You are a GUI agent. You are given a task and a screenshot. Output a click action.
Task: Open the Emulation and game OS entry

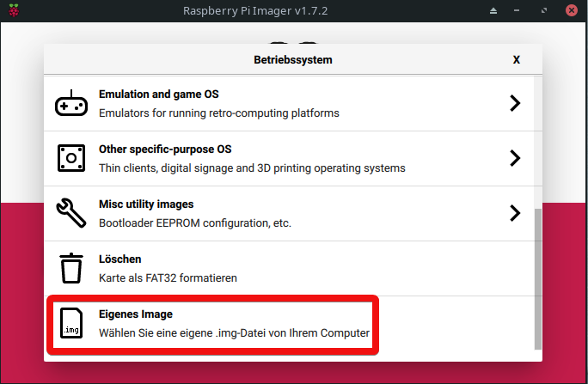[289, 103]
